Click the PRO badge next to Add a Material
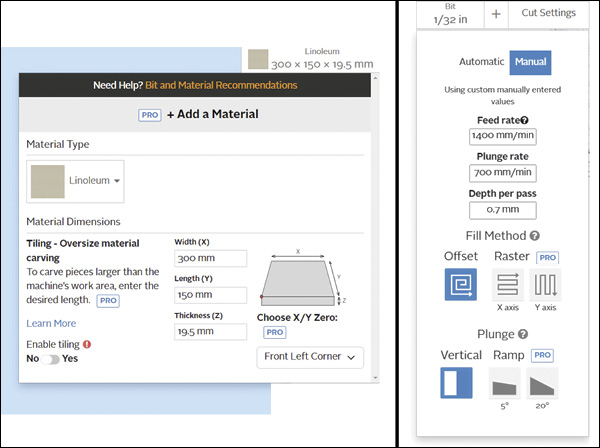 tap(150, 115)
